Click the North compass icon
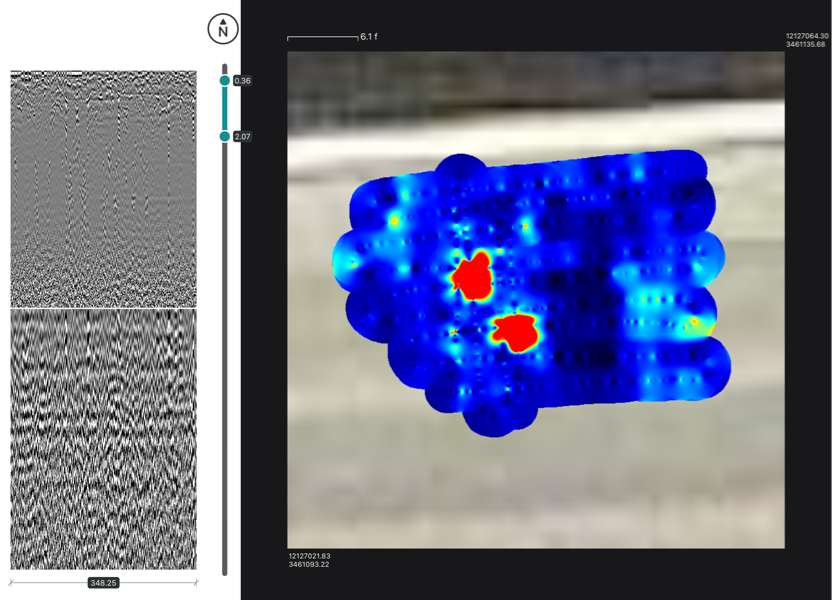This screenshot has width=832, height=600. click(223, 29)
